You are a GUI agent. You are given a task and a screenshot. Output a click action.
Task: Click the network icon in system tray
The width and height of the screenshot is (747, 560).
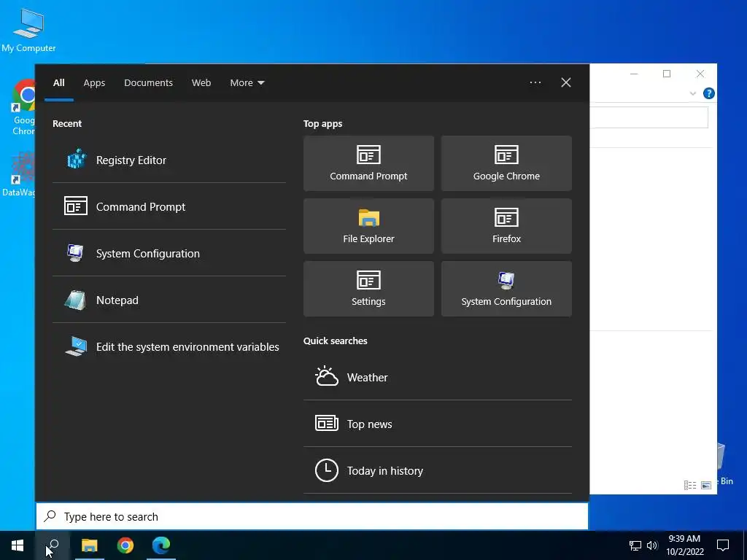pos(635,545)
